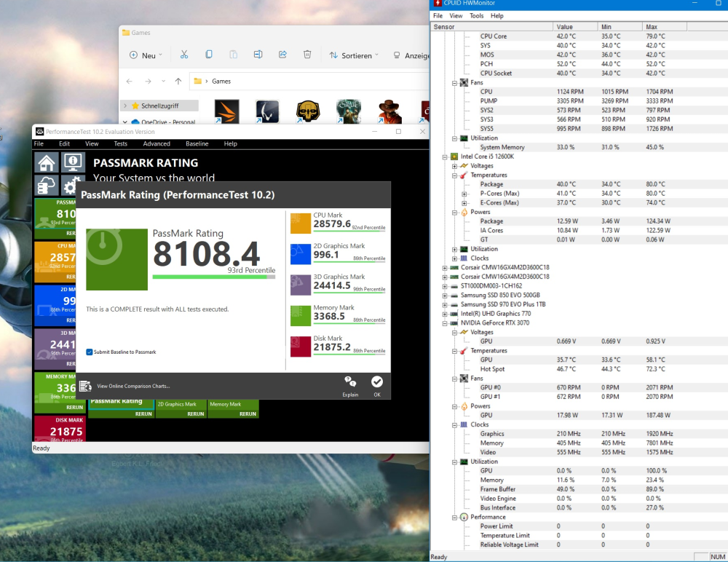Click the Disk Mark red icon in dialog
This screenshot has width=728, height=562.
(x=301, y=347)
